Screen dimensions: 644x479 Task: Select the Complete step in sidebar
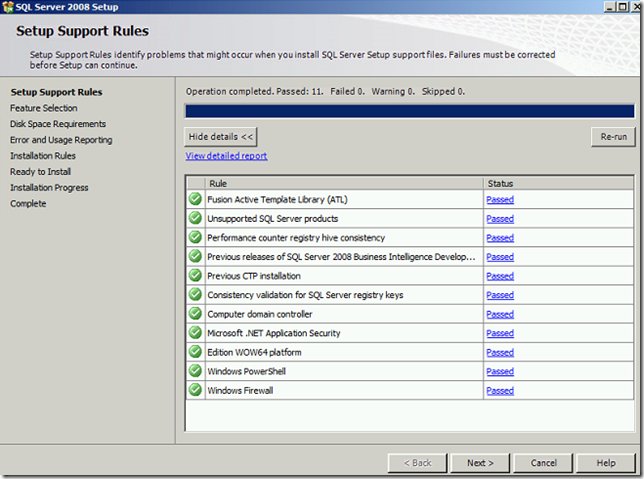[x=28, y=204]
